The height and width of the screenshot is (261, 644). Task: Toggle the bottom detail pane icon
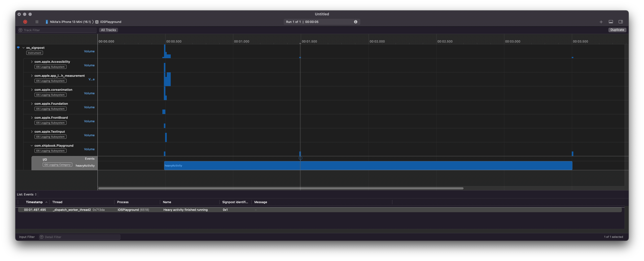(x=611, y=22)
